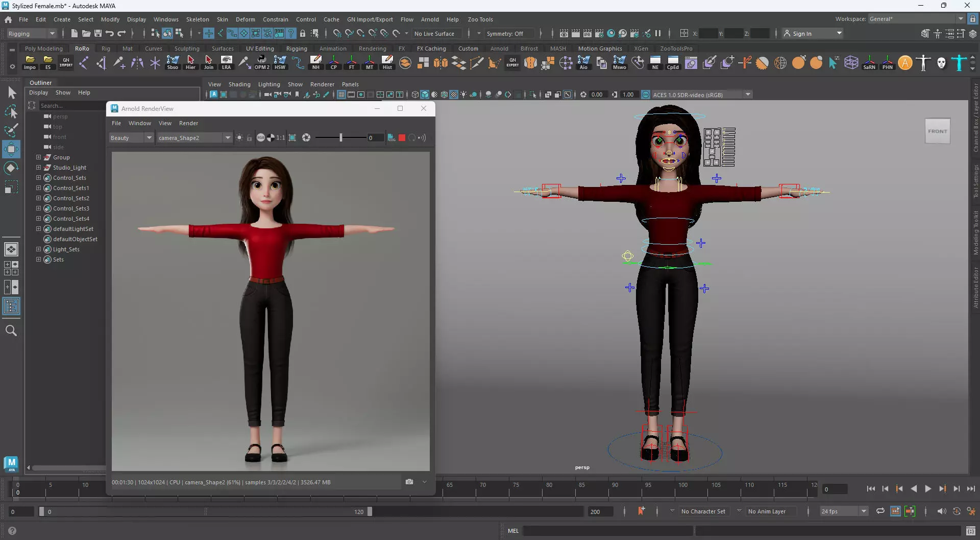Switch to the Motion Graphics shelf tab
This screenshot has height=540, width=980.
(x=600, y=49)
